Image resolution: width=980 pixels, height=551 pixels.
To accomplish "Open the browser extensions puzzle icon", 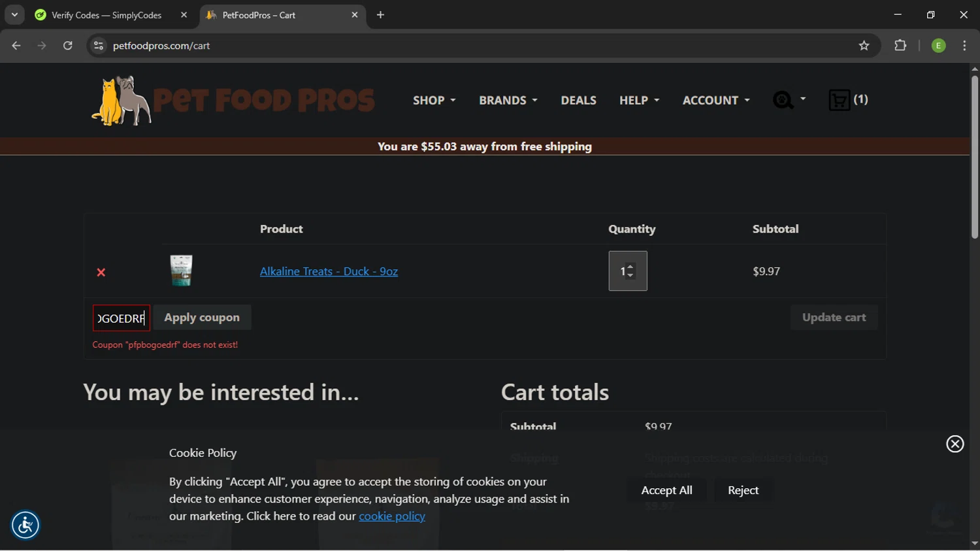I will 900,46.
